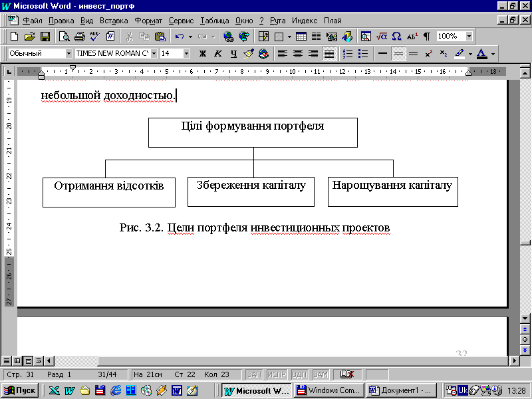Align the paragraph to the right
Viewport: 532px width, 399px height.
tap(313, 54)
